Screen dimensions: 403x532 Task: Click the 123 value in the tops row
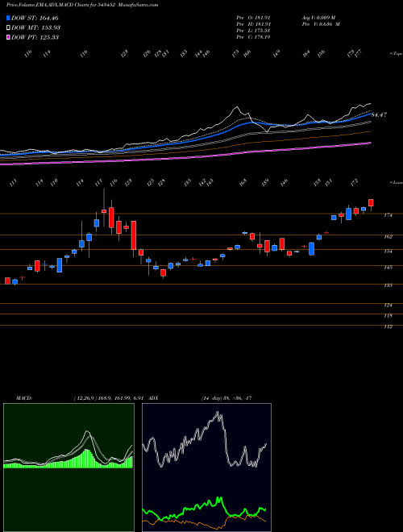tap(124, 54)
